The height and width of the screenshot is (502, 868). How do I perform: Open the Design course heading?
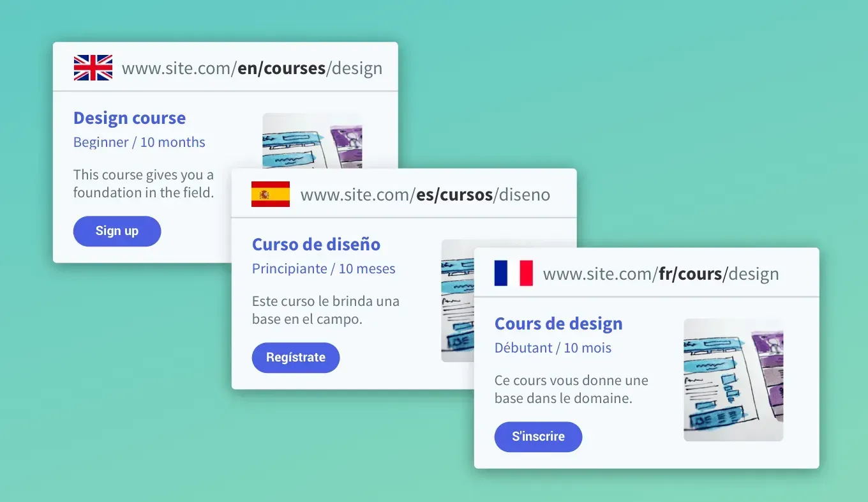pos(130,118)
